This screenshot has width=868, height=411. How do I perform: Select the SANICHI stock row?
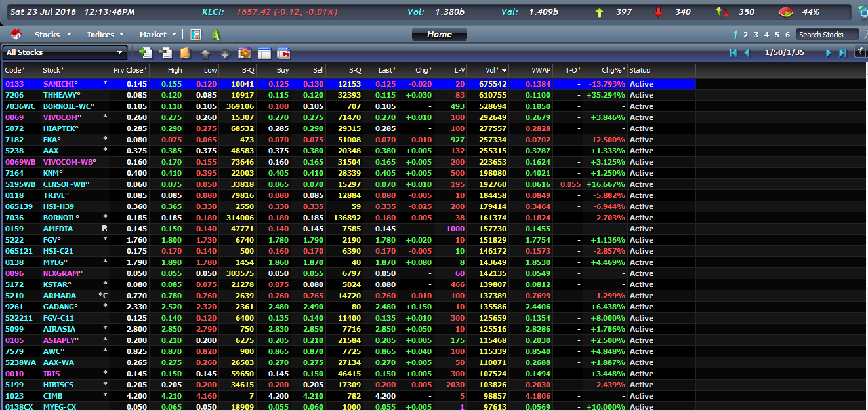coord(348,84)
